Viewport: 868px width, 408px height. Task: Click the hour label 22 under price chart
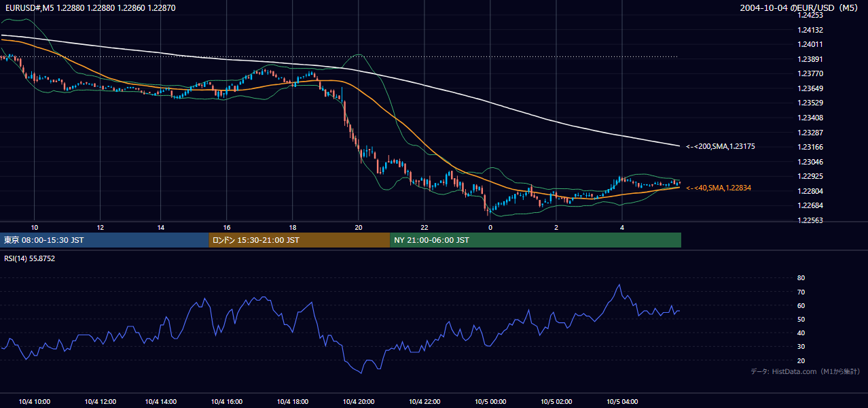[x=424, y=227]
